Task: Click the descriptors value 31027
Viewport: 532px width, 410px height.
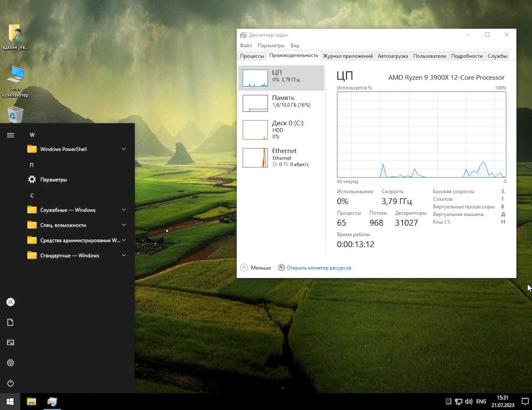Action: pyautogui.click(x=406, y=223)
